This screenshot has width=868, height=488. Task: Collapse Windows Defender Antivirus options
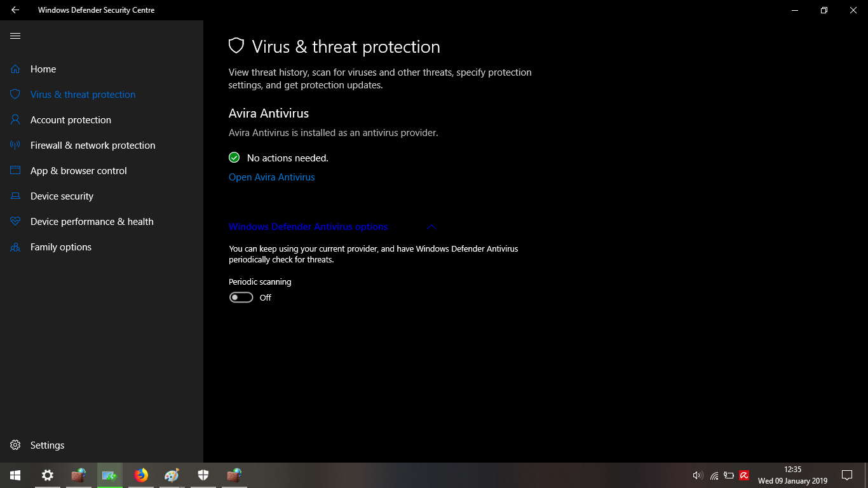333,227
